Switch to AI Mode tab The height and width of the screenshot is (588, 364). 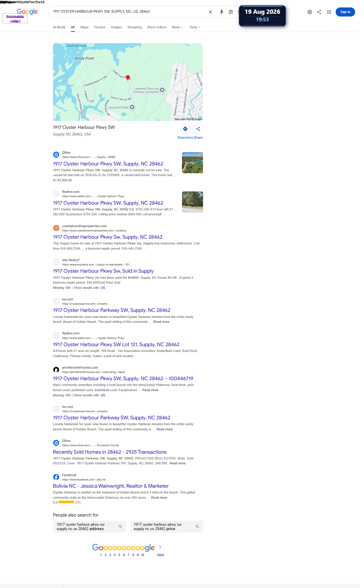59,27
